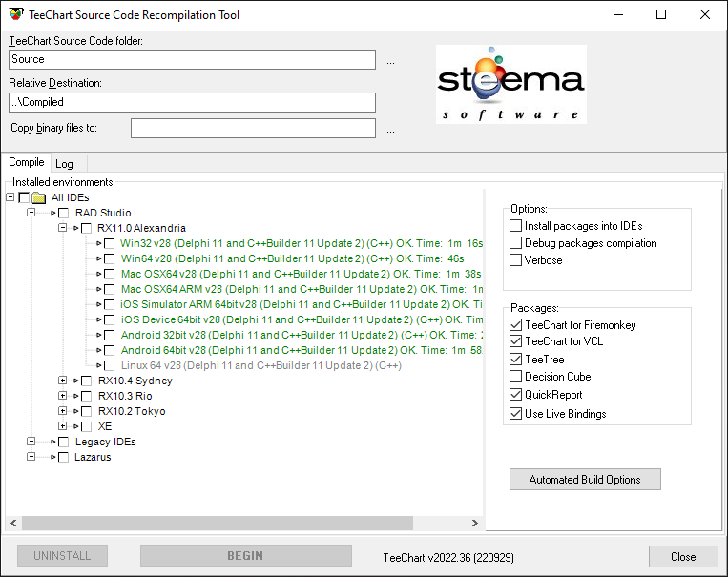
Task: Check the iOS Simulator ARM 64bit checkbox
Action: [109, 305]
